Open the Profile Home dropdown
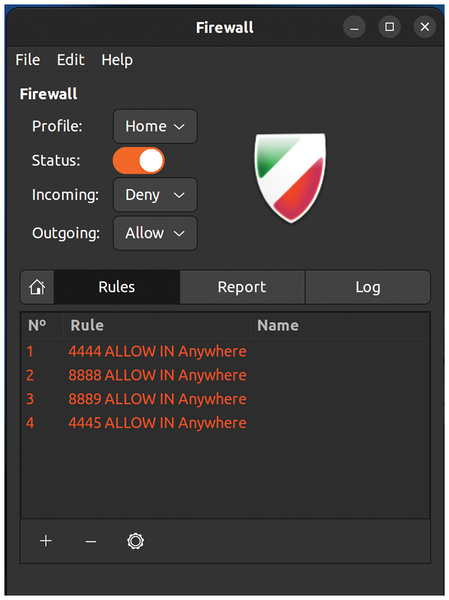449x600 pixels. click(x=155, y=126)
